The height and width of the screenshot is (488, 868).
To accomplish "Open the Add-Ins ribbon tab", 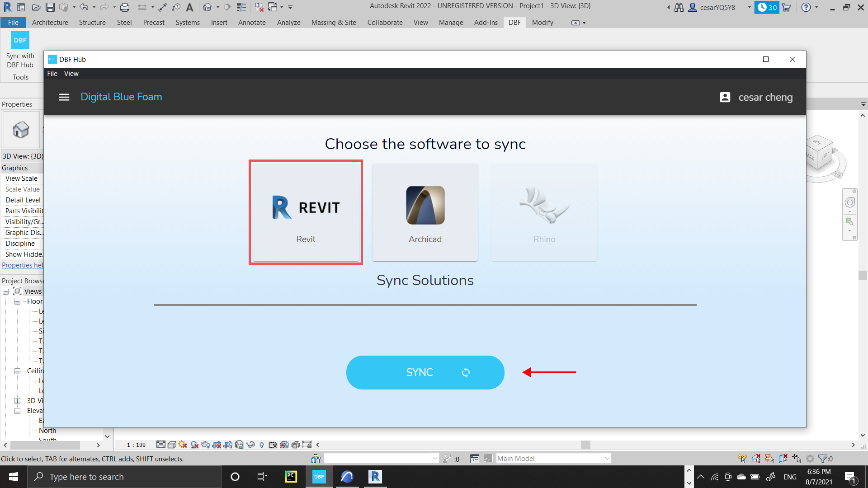I will [x=486, y=23].
